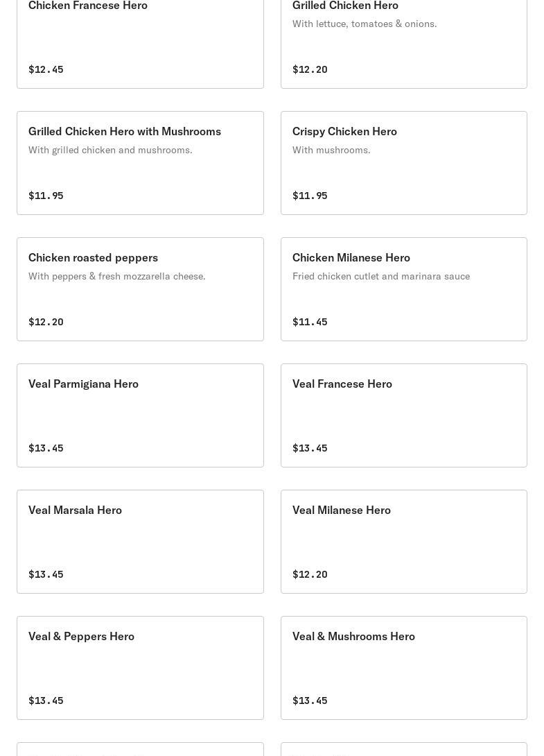
Task: Select the Veal Milanese Hero item
Action: [x=403, y=542]
